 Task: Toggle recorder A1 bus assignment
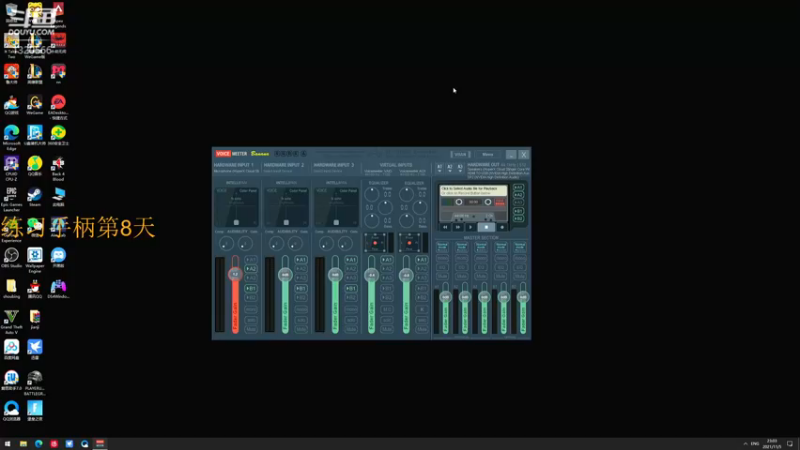(518, 187)
